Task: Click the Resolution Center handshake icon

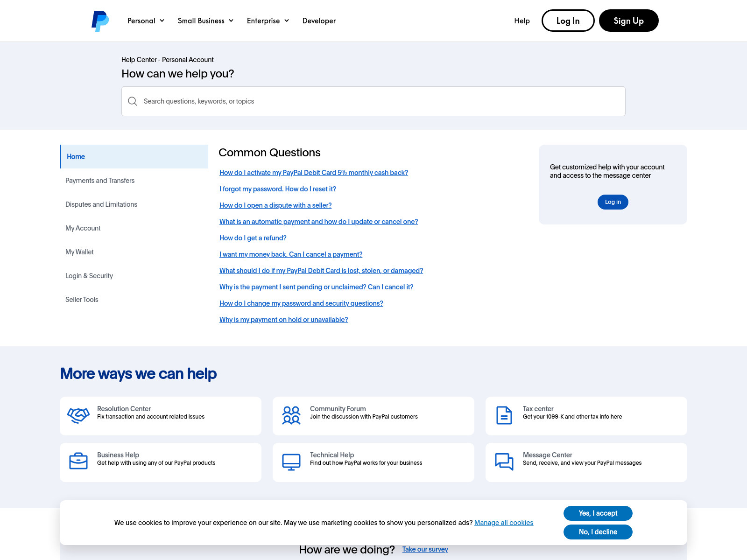Action: [78, 415]
